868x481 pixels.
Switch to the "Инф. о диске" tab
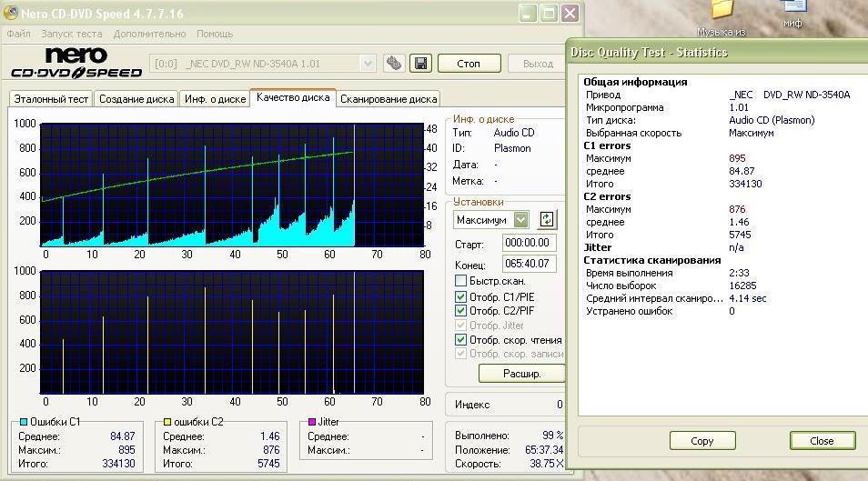coord(215,99)
